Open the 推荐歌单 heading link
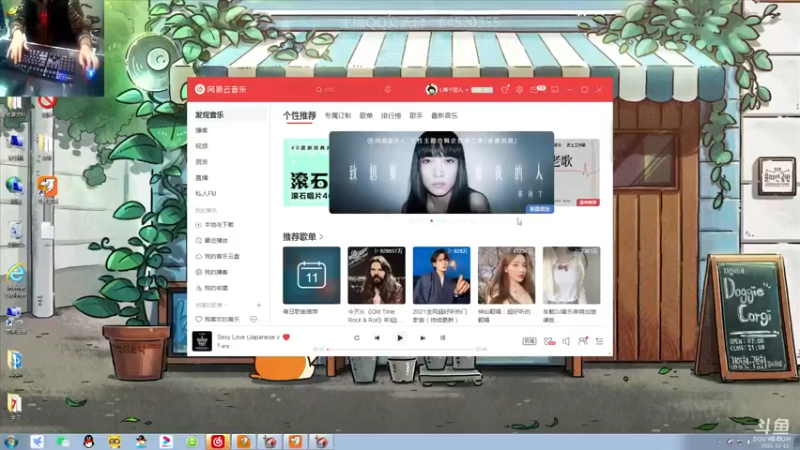This screenshot has width=800, height=450. point(303,237)
